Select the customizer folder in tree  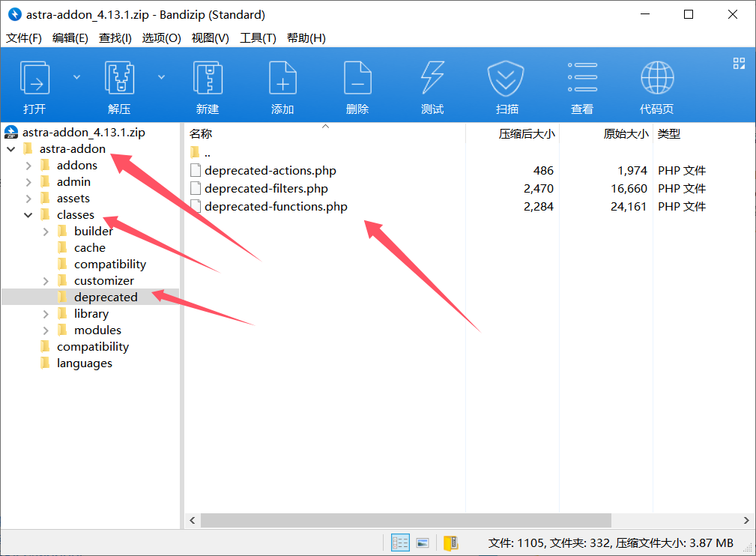point(104,281)
